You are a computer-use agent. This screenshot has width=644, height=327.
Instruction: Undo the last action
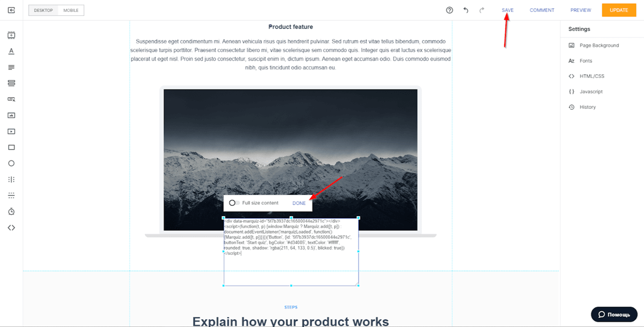pos(466,10)
